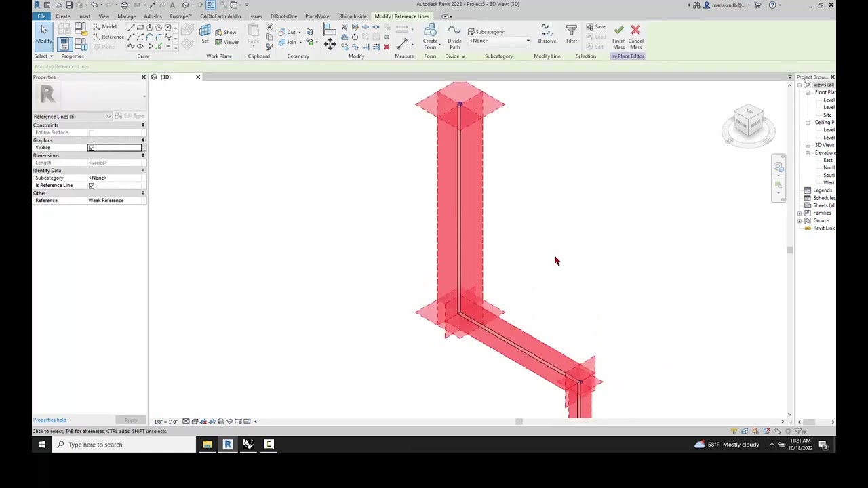Screen dimensions: 868x488
Task: Click the 1/8" = 1'-0" view scale
Action: click(166, 422)
